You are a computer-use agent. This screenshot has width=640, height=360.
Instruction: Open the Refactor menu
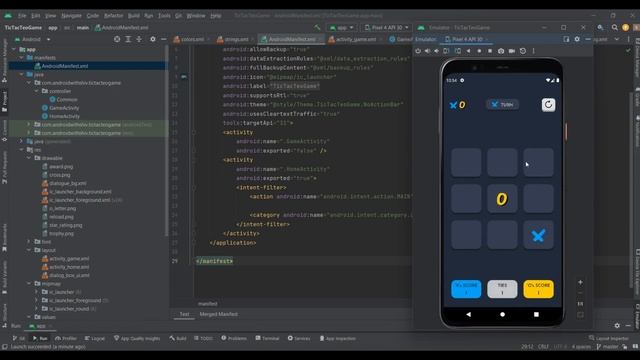pos(113,16)
